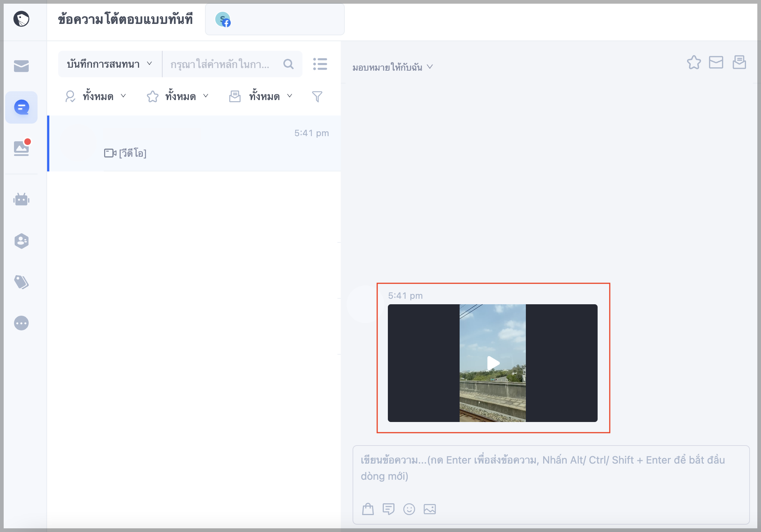Open the image gallery icon with red notification

[x=22, y=148]
